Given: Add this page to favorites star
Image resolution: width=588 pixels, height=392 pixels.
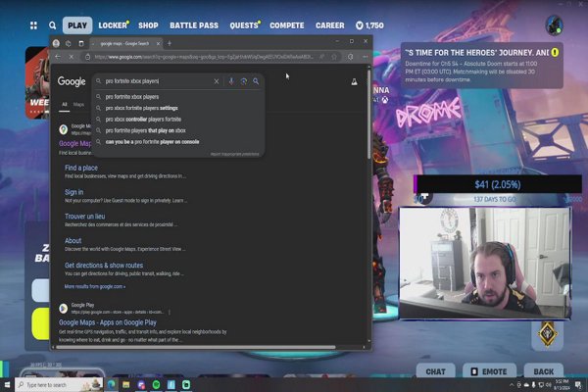Looking at the screenshot, I should 334,57.
